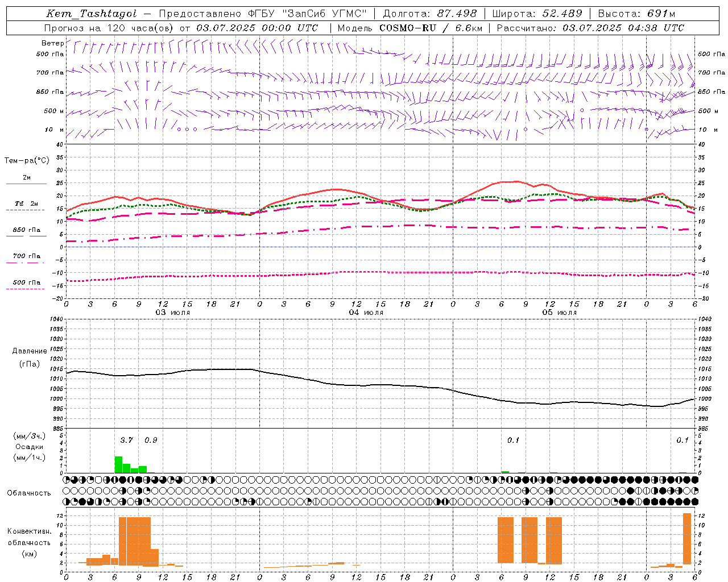Screen dimensions: 728x582
Task: Click the date label 03 июля
Action: coord(173,313)
